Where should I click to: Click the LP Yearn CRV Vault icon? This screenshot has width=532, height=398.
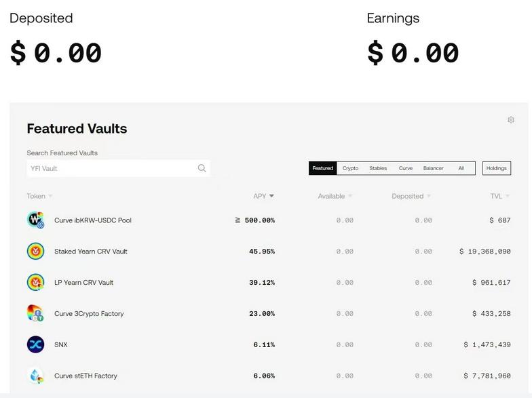coord(35,283)
